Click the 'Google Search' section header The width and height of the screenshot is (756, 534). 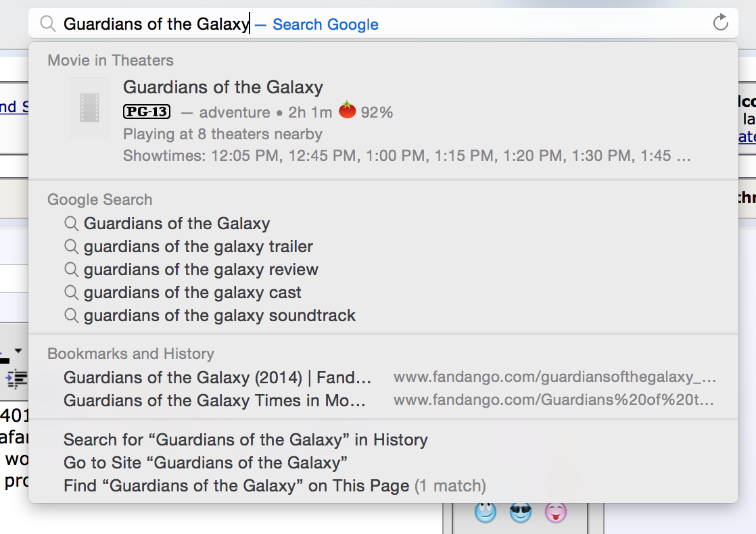(x=100, y=199)
